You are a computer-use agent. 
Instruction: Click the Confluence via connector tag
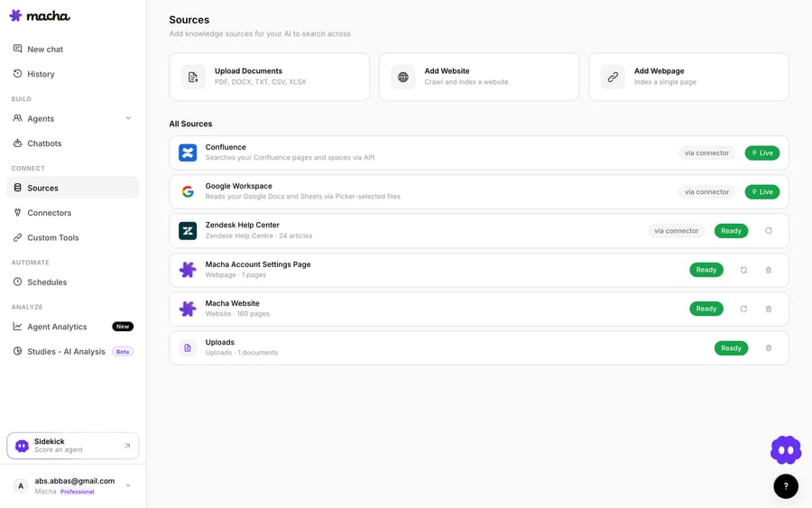point(706,152)
